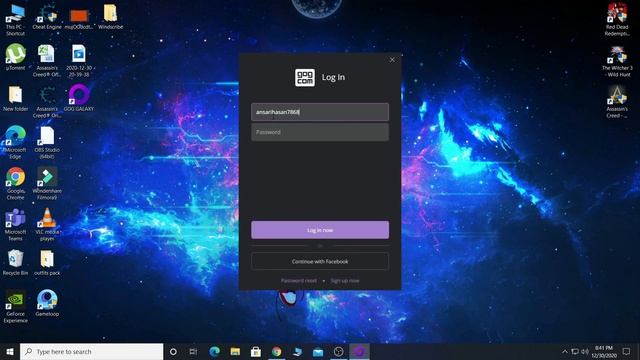Select the Microsoft Teams desktop shortcut
The image size is (640, 360).
click(15, 225)
